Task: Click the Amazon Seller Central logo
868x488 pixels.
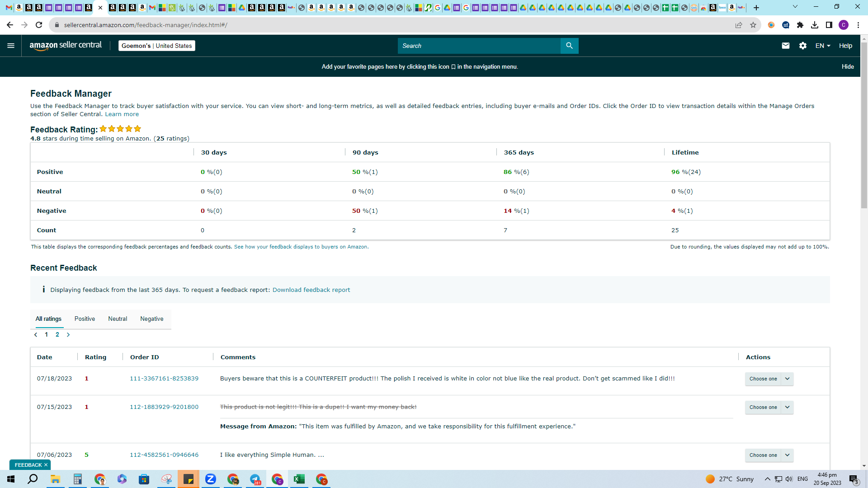Action: coord(66,46)
